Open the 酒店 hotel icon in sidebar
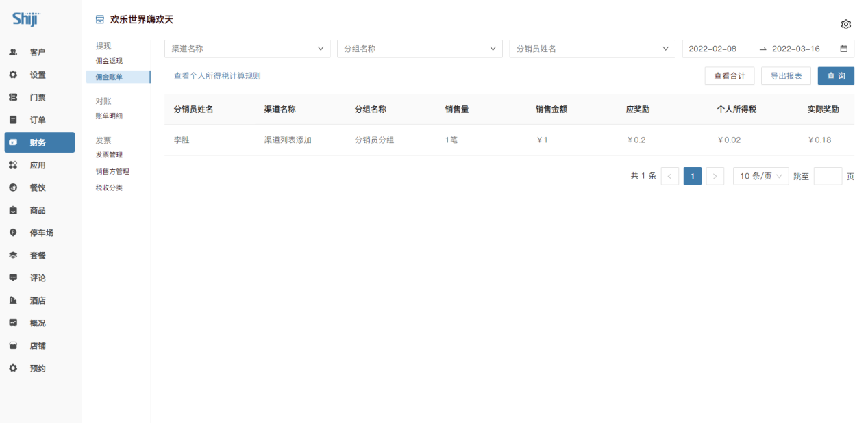The image size is (868, 423). (x=13, y=300)
